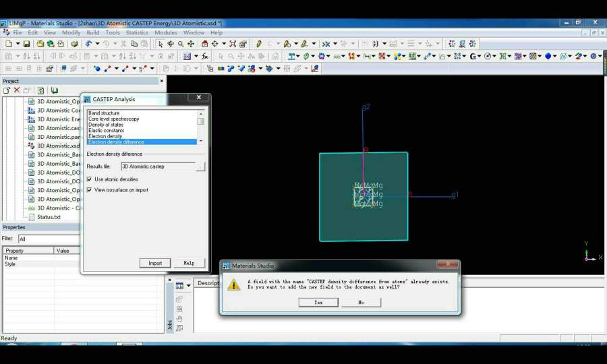
Task: Click the hand icon in Jobs panel
Action: pyautogui.click(x=179, y=319)
